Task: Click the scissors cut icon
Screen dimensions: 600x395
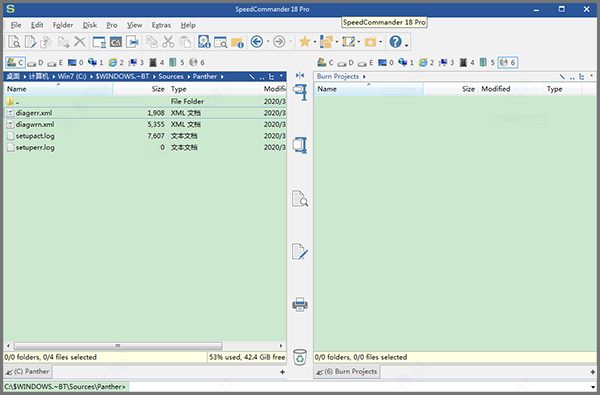Action: (168, 42)
